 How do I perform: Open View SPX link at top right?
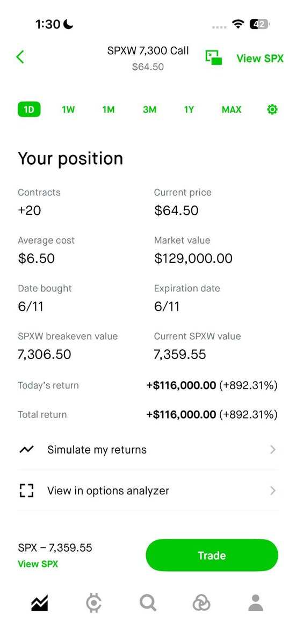[260, 58]
